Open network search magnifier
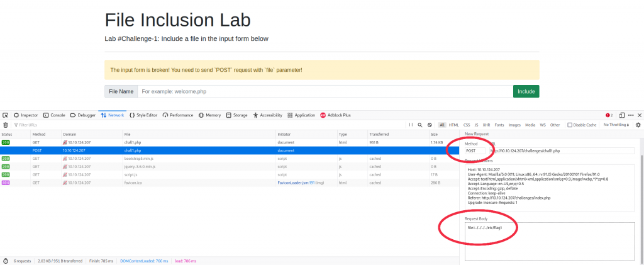Image resolution: width=644 pixels, height=265 pixels. click(x=420, y=125)
